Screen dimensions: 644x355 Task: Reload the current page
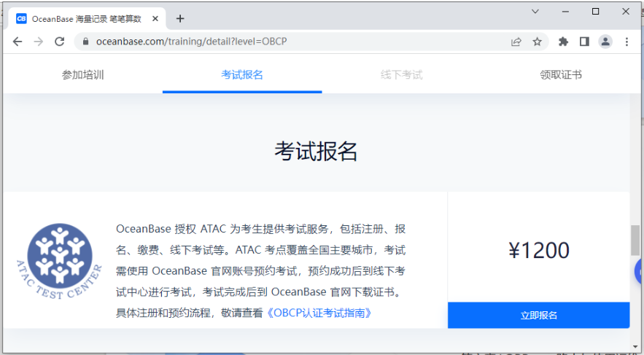60,42
